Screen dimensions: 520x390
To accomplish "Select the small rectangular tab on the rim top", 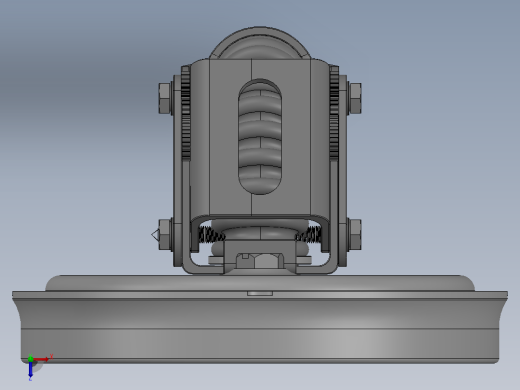I will [260, 293].
